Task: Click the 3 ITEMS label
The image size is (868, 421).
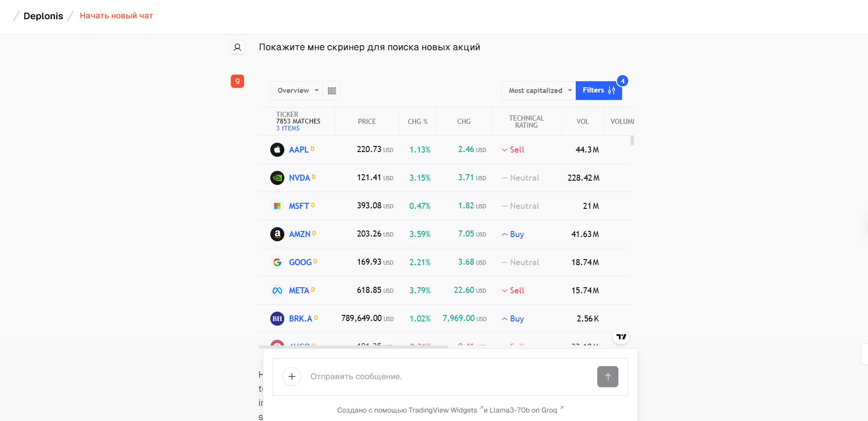Action: click(x=288, y=128)
